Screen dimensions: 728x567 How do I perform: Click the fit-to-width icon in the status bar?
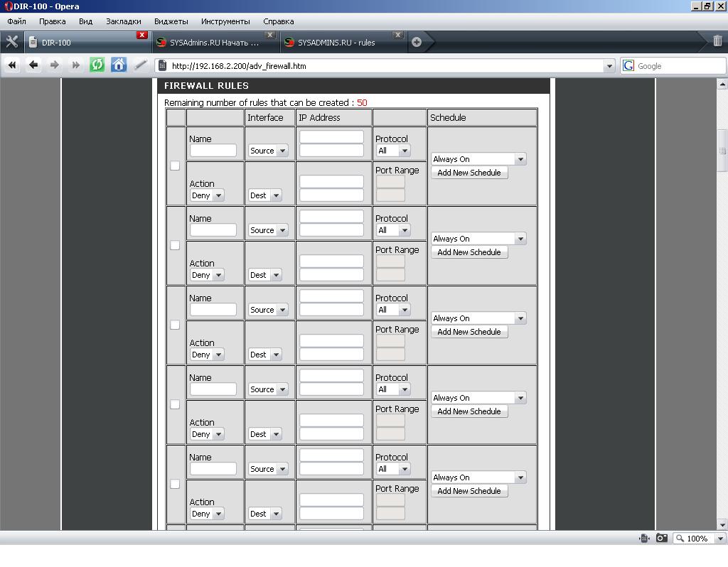click(x=644, y=539)
